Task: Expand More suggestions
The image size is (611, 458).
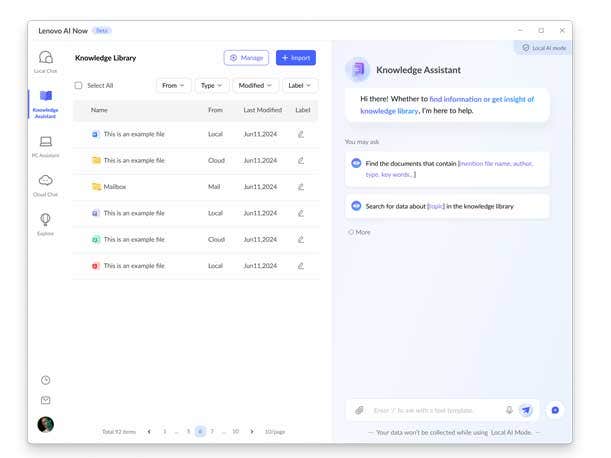Action: [x=359, y=232]
